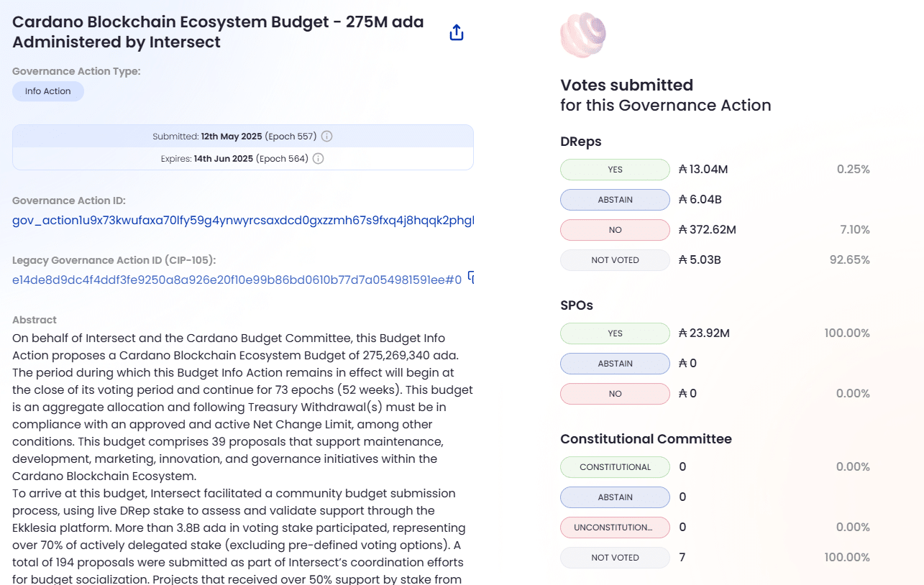The width and height of the screenshot is (924, 585).
Task: Click the share icon beside the title
Action: tap(456, 32)
